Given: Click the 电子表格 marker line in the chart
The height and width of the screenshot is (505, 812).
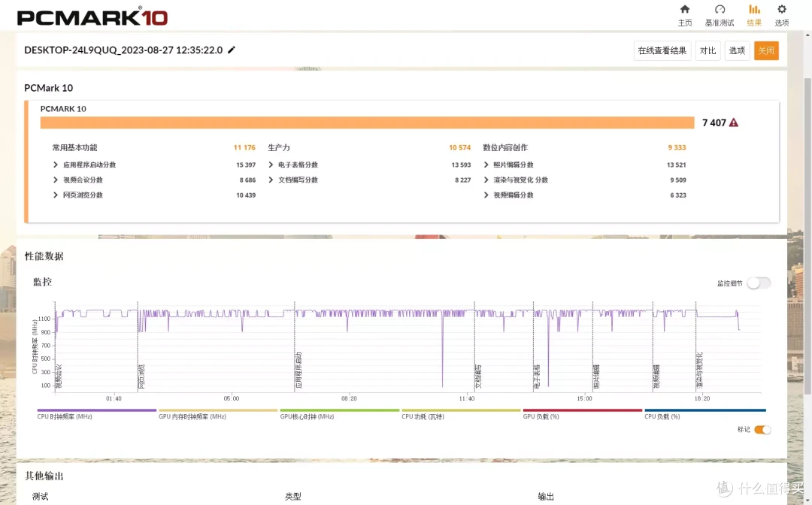Looking at the screenshot, I should pyautogui.click(x=533, y=346).
